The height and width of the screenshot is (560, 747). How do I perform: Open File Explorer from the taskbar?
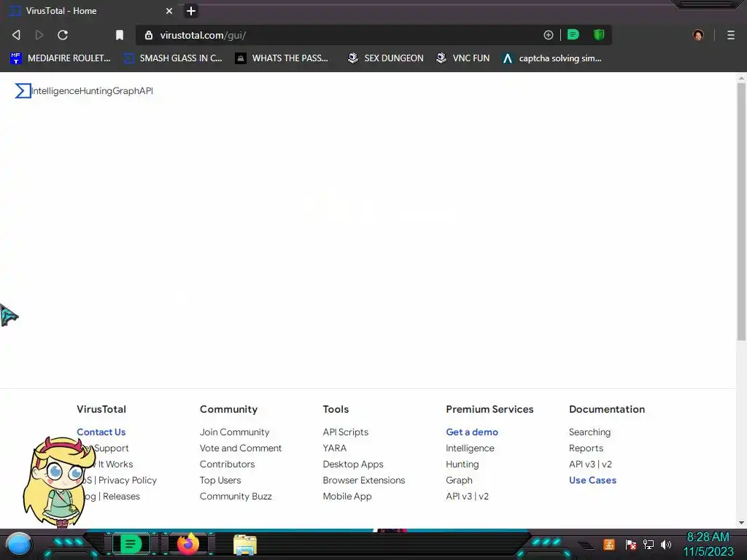(245, 545)
